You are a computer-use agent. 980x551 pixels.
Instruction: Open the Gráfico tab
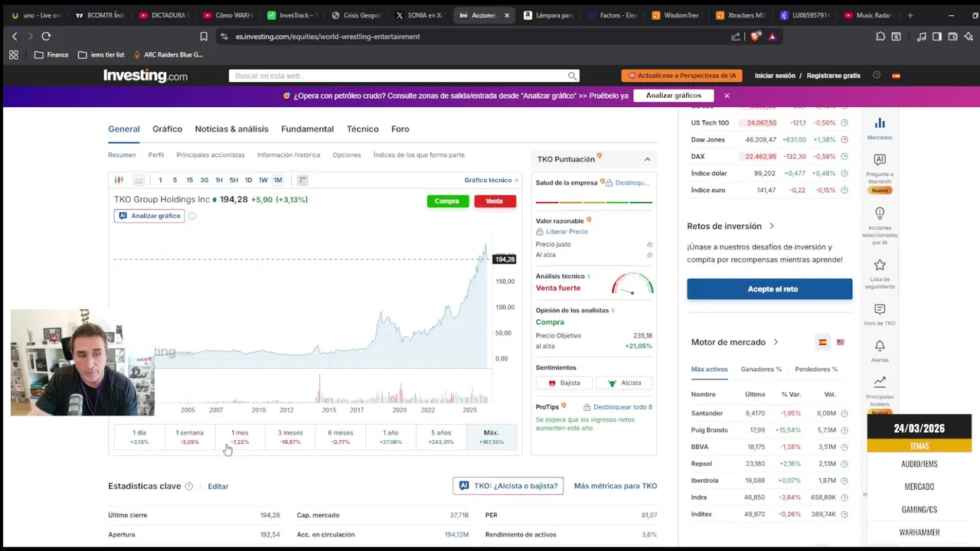click(x=167, y=129)
